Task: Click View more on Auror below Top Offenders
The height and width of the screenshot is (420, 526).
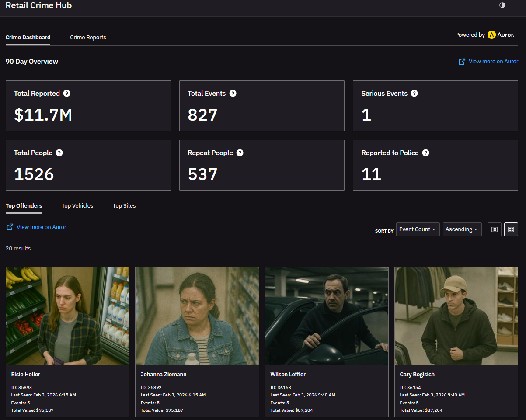Action: coord(41,227)
